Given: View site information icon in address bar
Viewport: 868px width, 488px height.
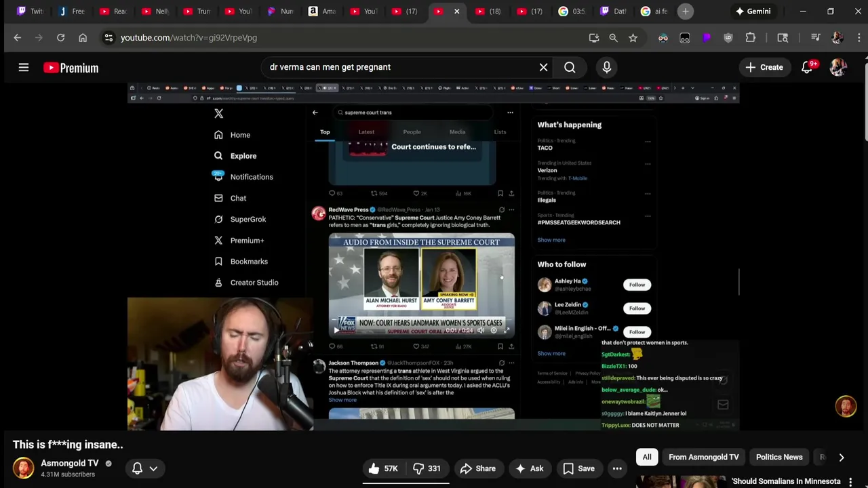Looking at the screenshot, I should click(x=108, y=38).
